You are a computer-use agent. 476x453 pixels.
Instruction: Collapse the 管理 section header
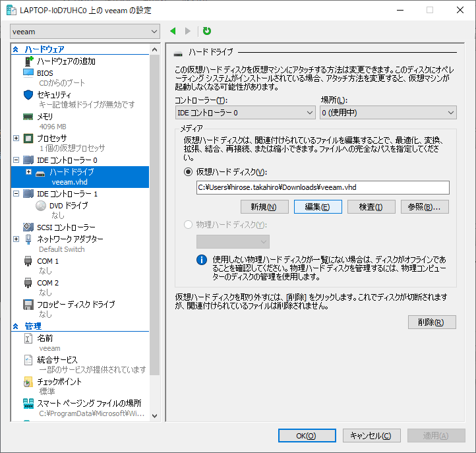click(x=16, y=326)
